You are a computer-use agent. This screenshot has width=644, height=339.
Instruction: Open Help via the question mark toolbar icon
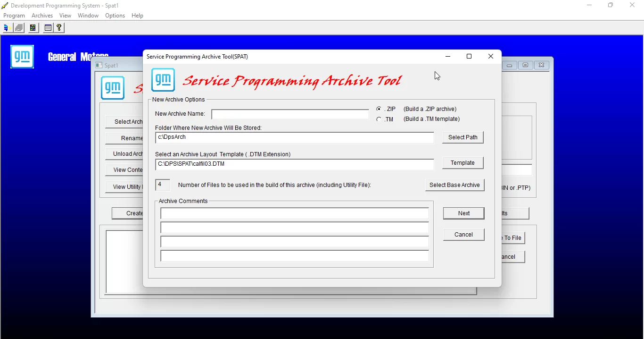[58, 27]
